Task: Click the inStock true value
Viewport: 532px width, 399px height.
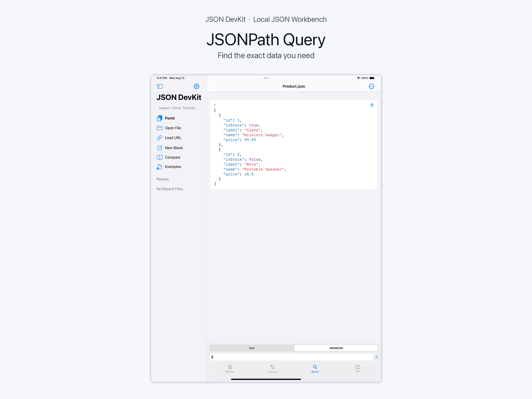Action: pos(253,125)
